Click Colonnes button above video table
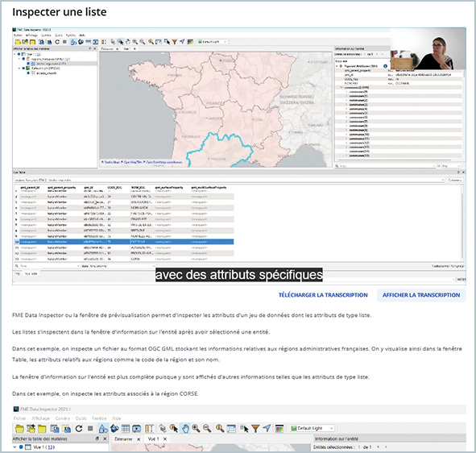This screenshot has height=453, width=476. point(455,181)
